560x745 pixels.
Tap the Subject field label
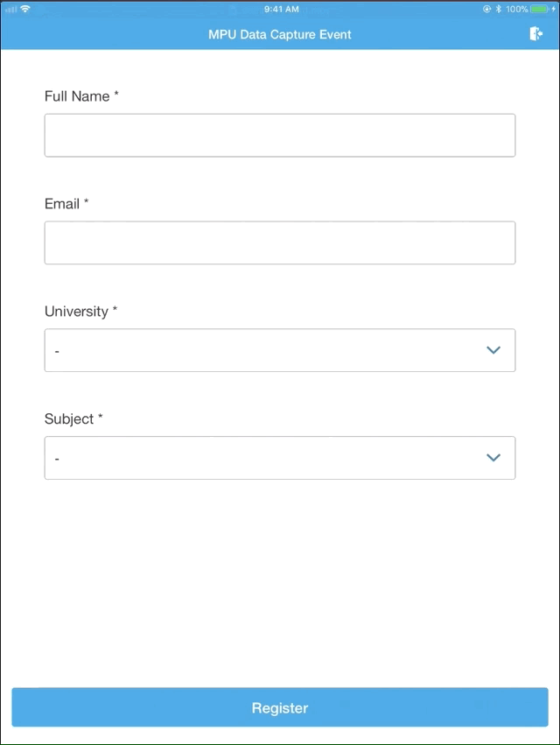coord(73,418)
